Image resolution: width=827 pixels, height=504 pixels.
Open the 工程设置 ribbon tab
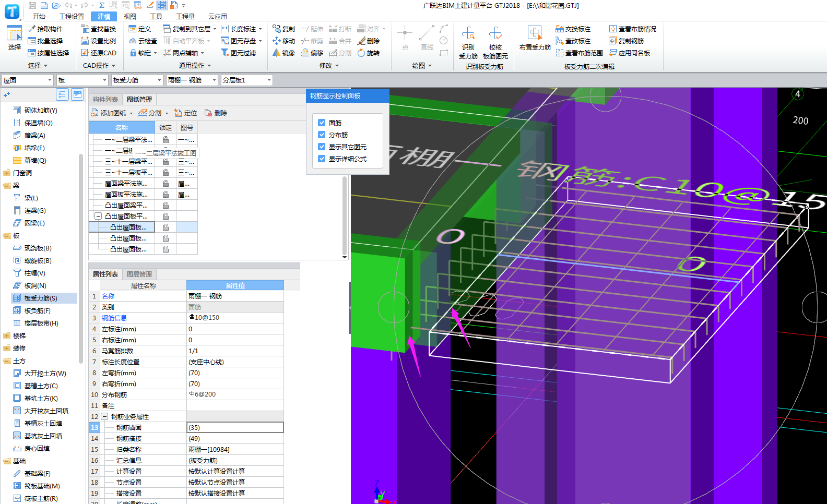click(72, 17)
